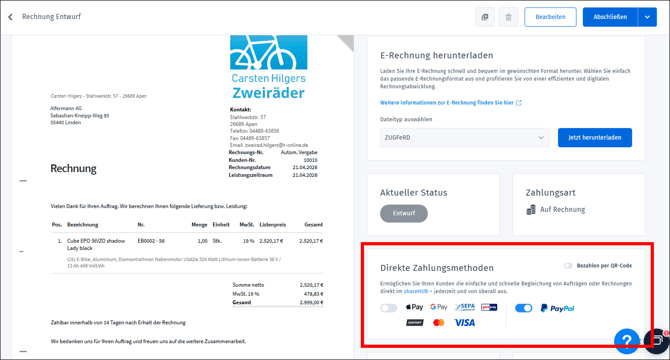Open help with the question mark button
The height and width of the screenshot is (360, 670).
click(x=626, y=340)
